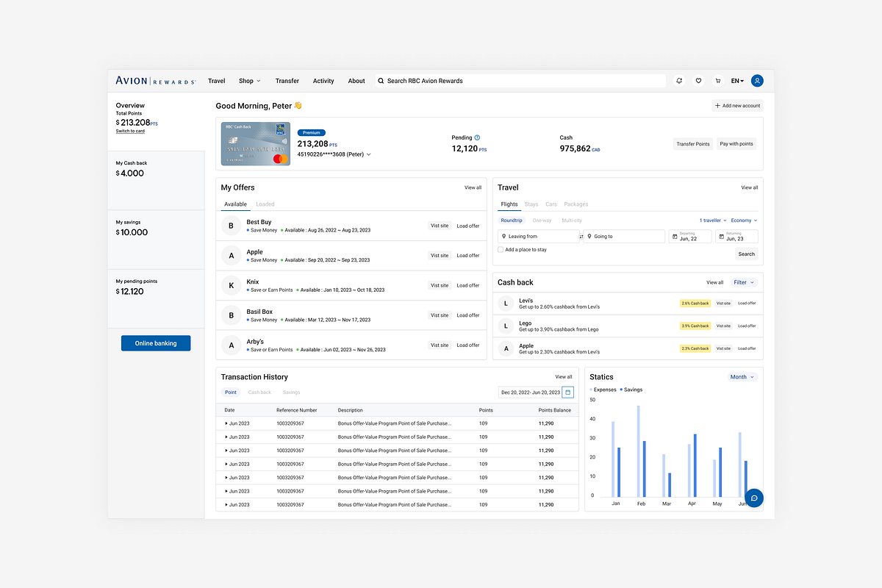Screen dimensions: 882x588
Task: Click the Feb expenses bar in chart
Action: [x=639, y=451]
